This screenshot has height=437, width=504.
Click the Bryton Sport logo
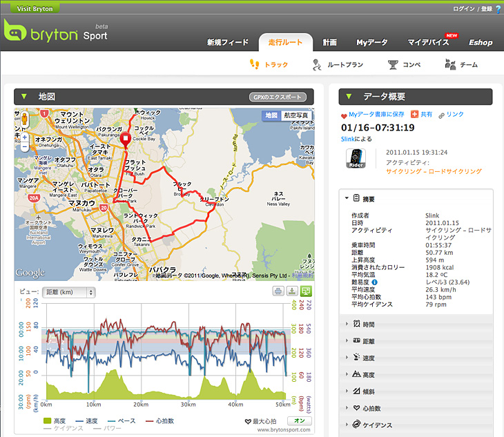pyautogui.click(x=55, y=31)
